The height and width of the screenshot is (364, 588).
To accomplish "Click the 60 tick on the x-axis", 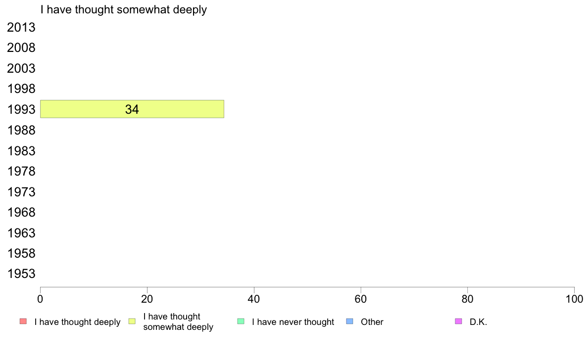I will tap(361, 299).
